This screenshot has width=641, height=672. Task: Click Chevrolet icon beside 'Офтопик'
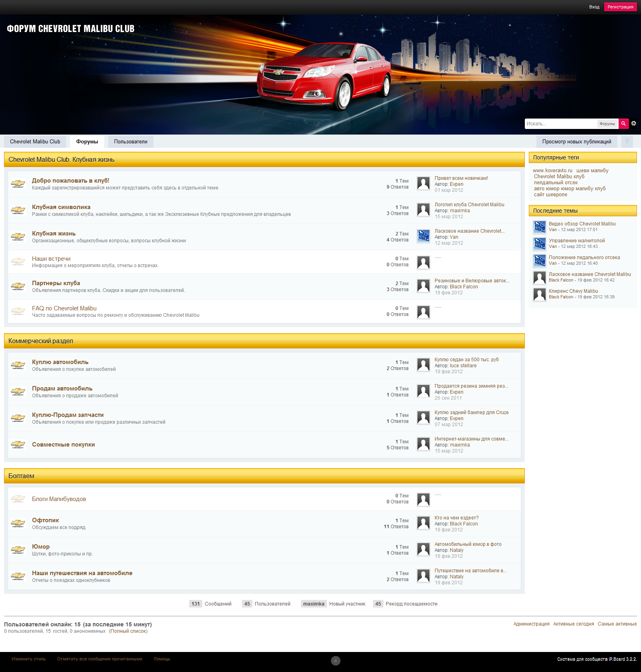(18, 523)
